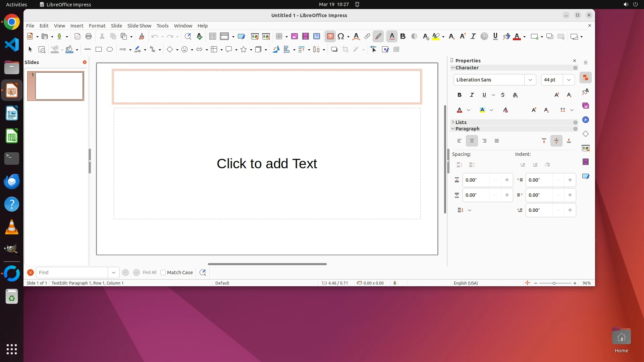Viewport: 644px width, 362px height.
Task: Select the Ellipse drawing tool
Action: 110,50
